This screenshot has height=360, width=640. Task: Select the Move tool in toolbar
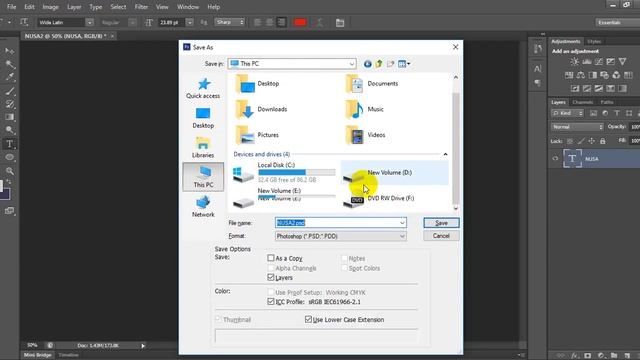point(9,51)
